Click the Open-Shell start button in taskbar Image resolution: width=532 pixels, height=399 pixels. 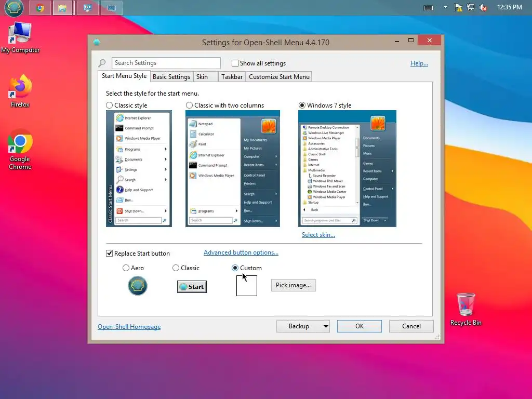(14, 8)
